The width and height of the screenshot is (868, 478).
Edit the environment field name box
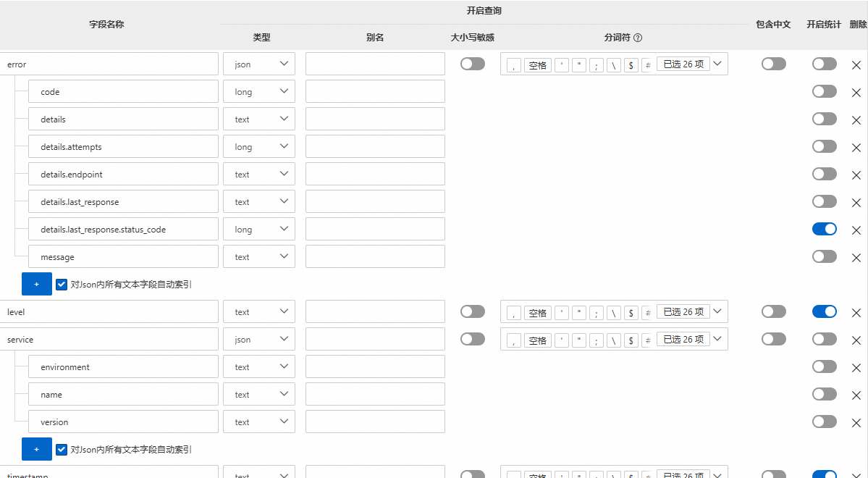124,366
